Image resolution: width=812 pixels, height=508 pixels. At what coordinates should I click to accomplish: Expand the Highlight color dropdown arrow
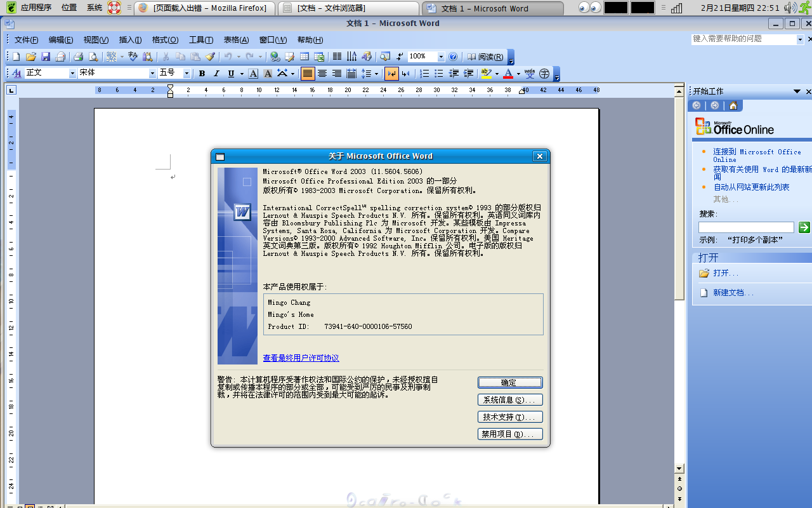pos(497,74)
